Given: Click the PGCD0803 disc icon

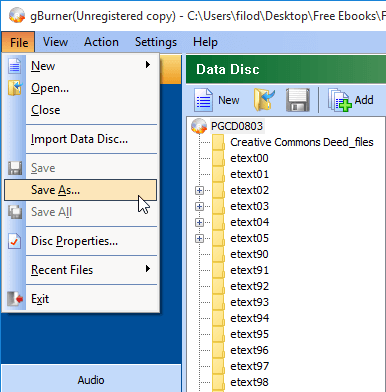Looking at the screenshot, I should coord(199,126).
